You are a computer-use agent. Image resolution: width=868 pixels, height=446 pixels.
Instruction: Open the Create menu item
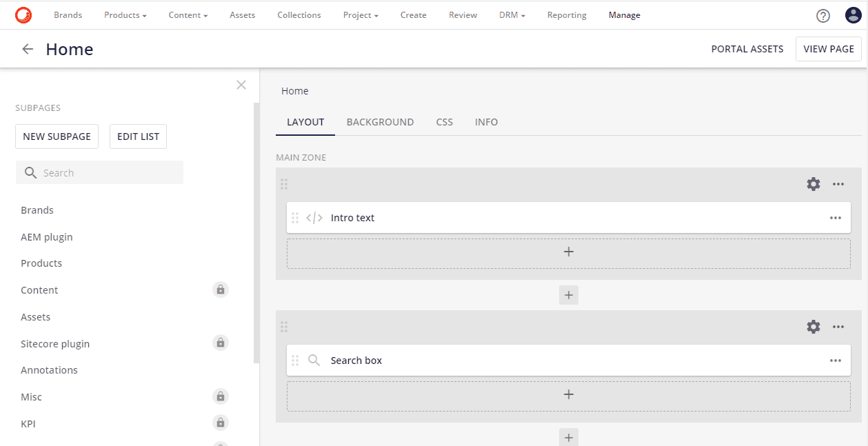(414, 15)
